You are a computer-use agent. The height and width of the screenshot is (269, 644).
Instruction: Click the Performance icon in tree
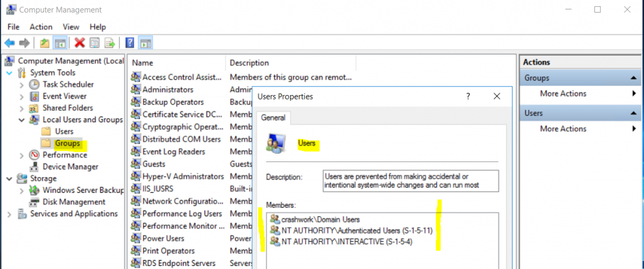(x=35, y=155)
